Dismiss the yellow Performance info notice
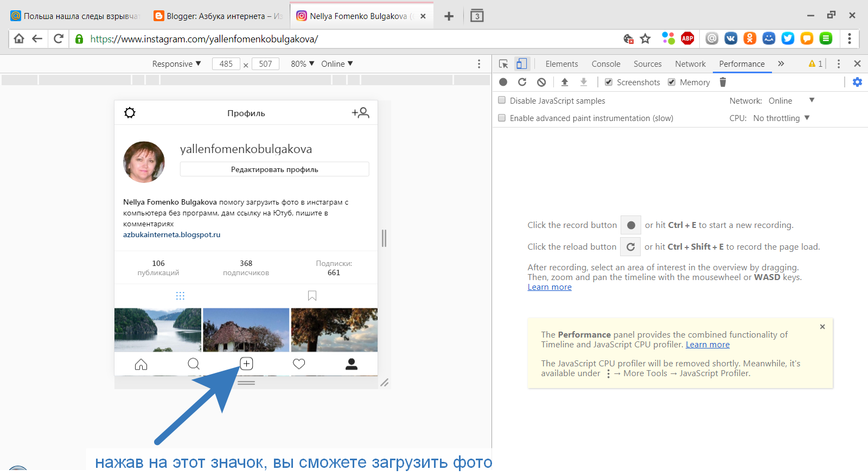Viewport: 868px width, 476px height. (x=822, y=327)
